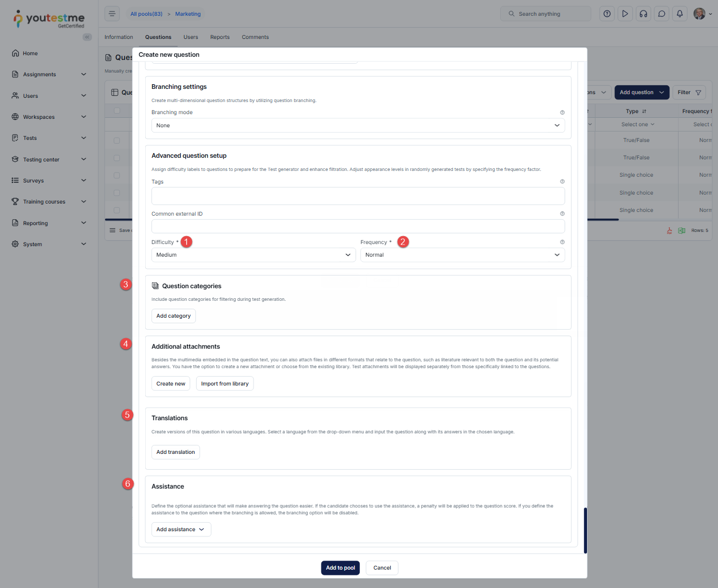
Task: Switch to the Comments tab
Action: coord(255,37)
